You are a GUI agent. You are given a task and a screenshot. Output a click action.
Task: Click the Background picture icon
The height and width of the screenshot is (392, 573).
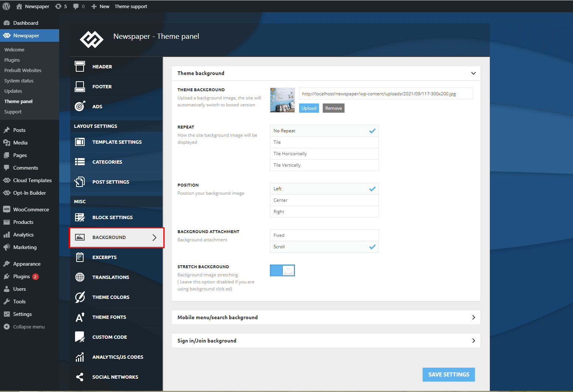tap(80, 237)
